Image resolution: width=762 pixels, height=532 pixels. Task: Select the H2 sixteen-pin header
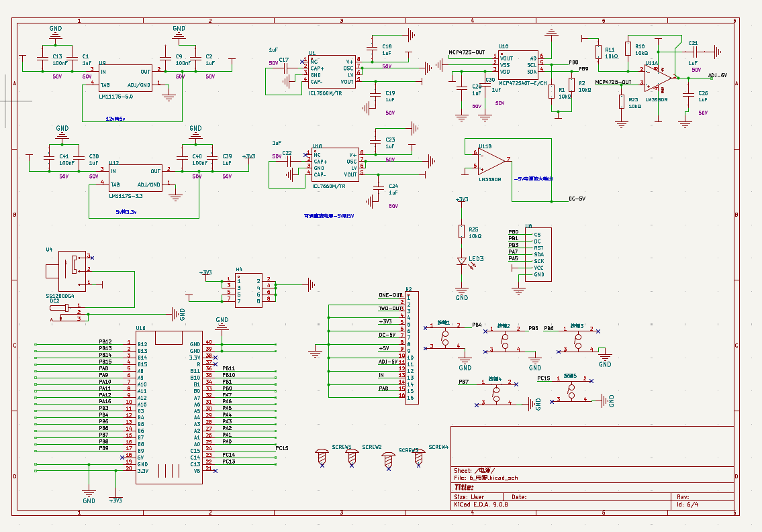click(412, 348)
